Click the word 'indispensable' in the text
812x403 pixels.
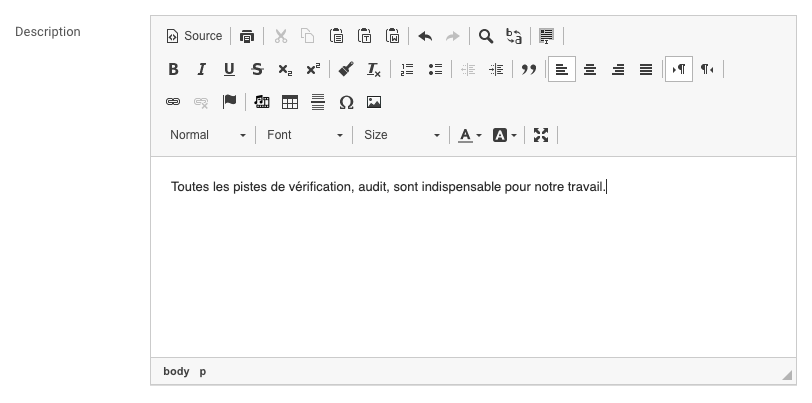pos(461,186)
